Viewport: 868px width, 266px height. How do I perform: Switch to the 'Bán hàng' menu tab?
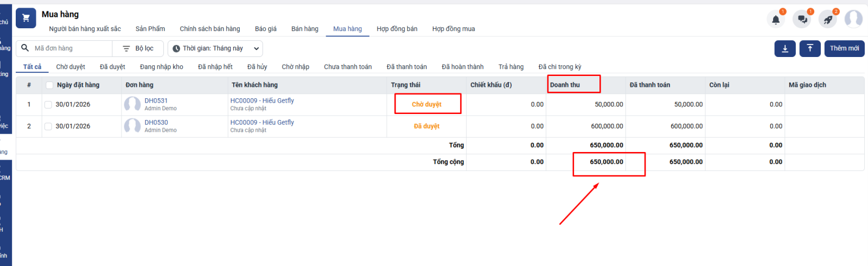point(304,29)
